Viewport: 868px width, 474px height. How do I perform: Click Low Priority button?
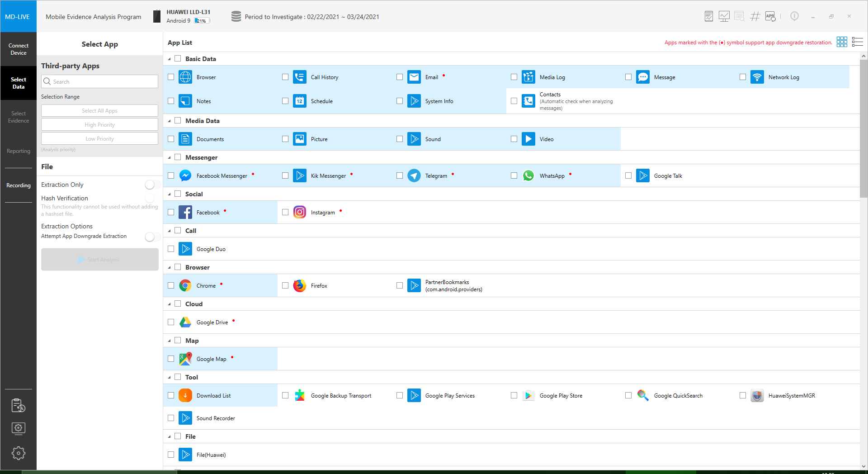[99, 138]
